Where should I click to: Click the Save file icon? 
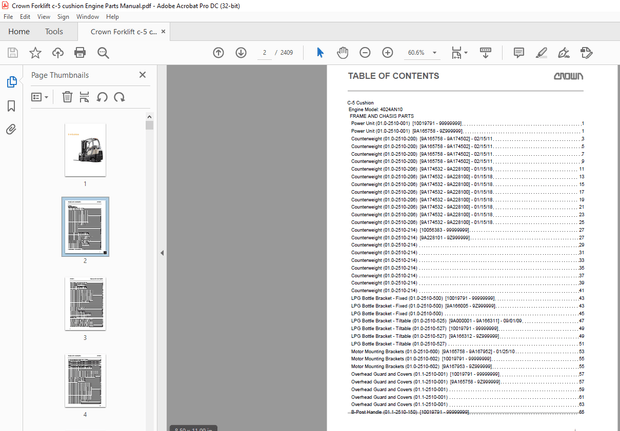(x=13, y=53)
